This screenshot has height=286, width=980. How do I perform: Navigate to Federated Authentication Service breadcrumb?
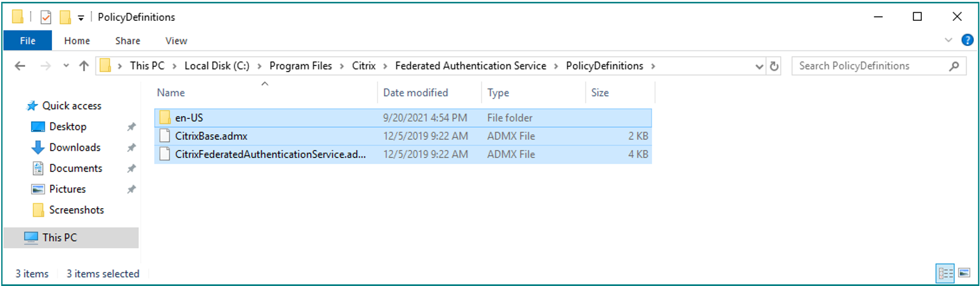[470, 66]
